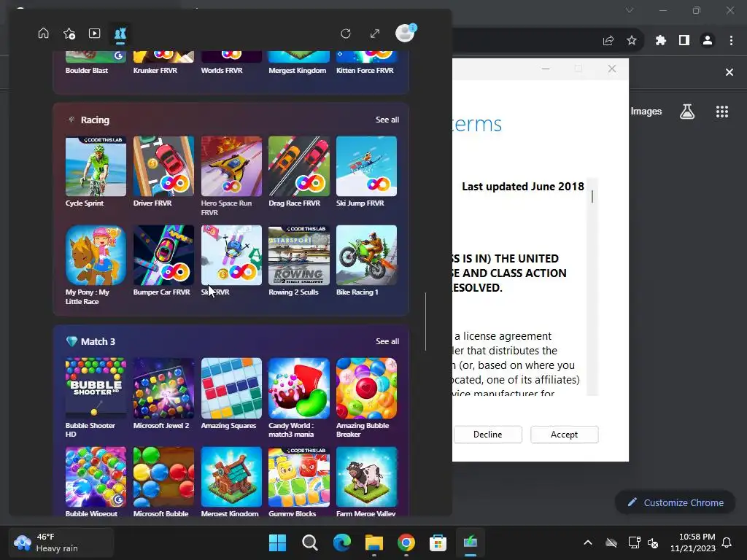Open File Explorer from taskbar
Viewport: 747px width, 560px height.
click(374, 542)
